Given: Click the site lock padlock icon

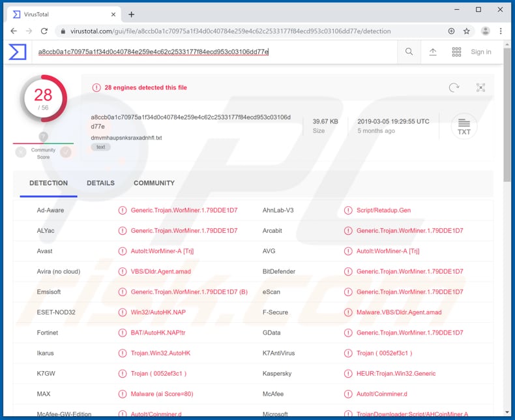Looking at the screenshot, I should coord(63,31).
